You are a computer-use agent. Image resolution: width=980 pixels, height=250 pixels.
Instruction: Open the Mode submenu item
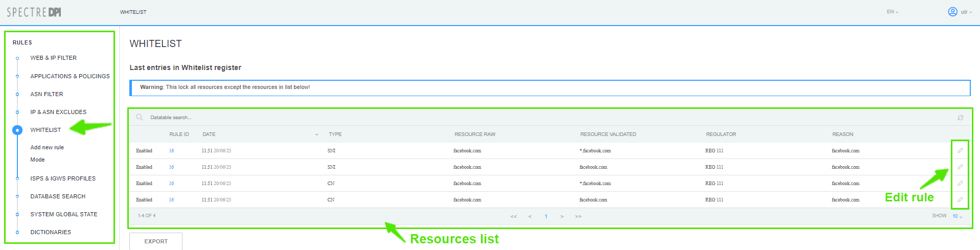tap(37, 160)
